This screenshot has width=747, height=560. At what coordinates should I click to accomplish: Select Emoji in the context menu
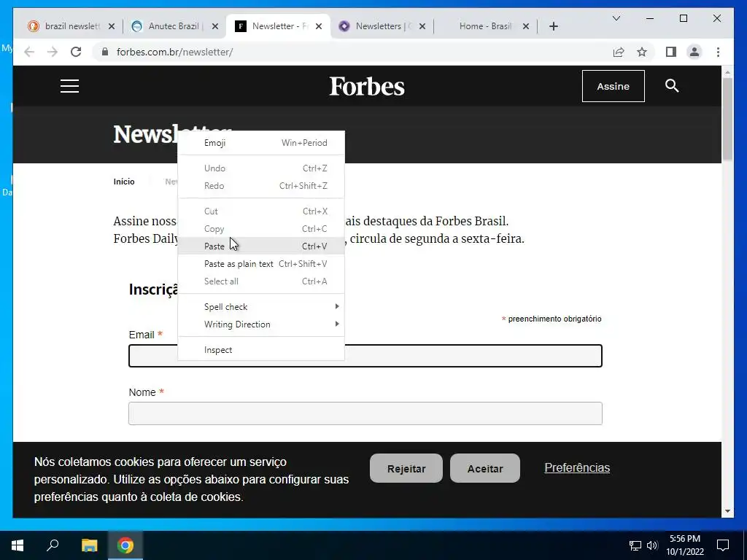tap(261, 143)
